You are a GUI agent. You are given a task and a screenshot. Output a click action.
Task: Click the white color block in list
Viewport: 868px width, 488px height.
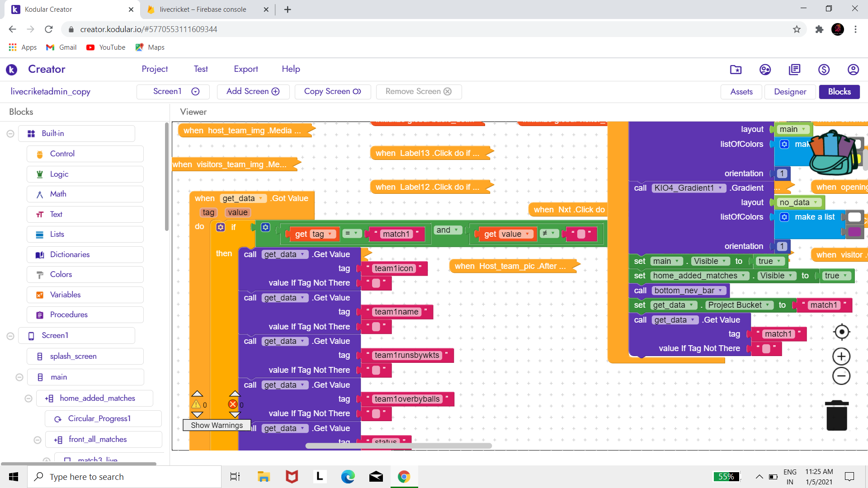[x=854, y=217]
